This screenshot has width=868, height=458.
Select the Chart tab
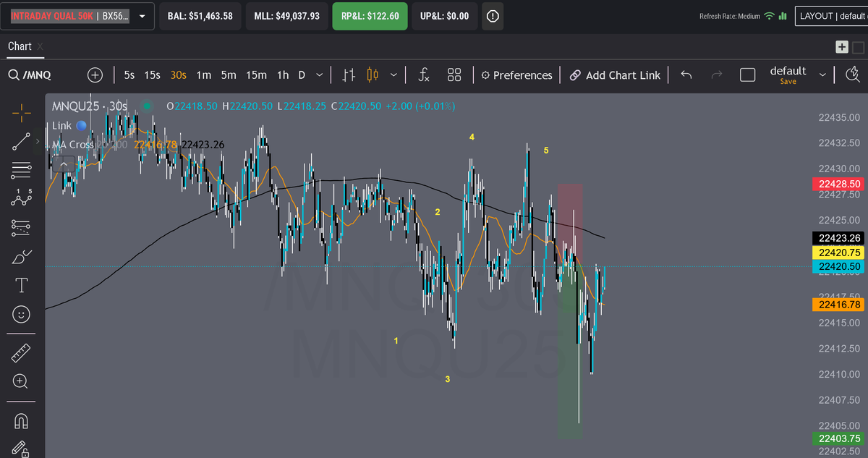[20, 46]
